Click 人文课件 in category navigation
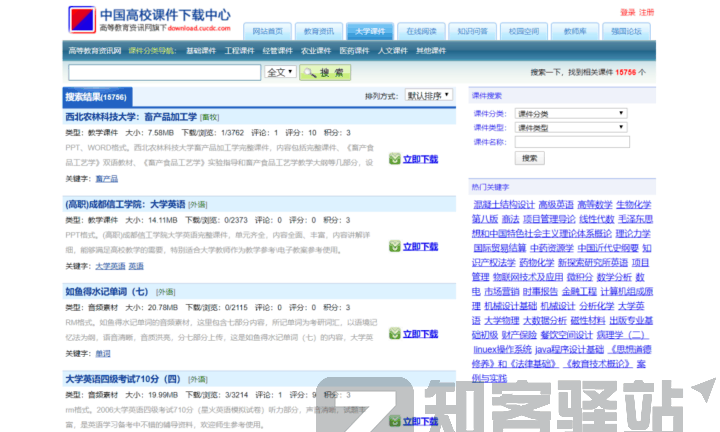 (x=393, y=50)
